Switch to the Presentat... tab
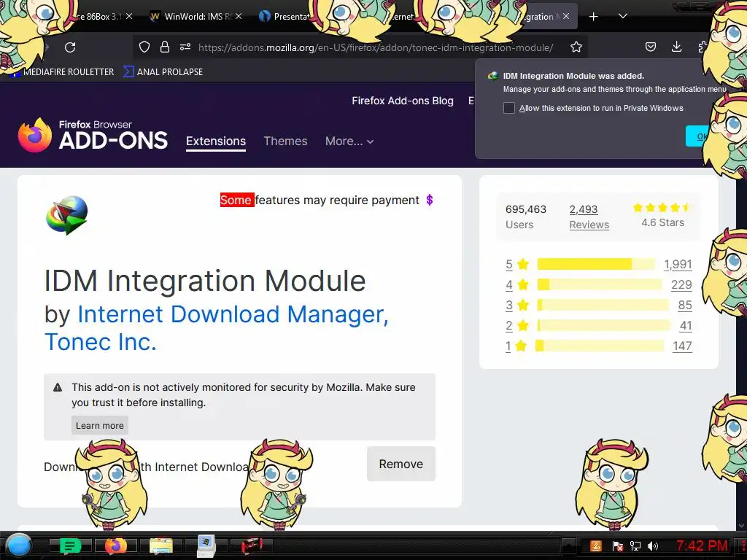 pos(286,16)
